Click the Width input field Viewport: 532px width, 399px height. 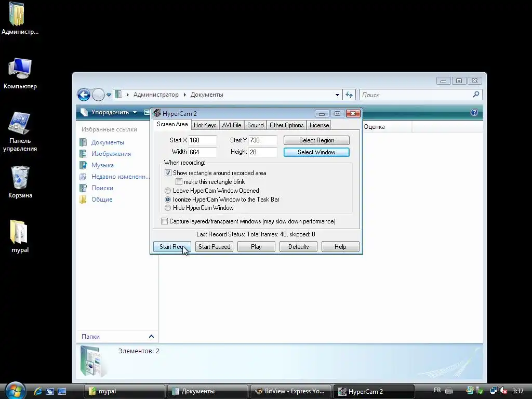[x=202, y=152]
